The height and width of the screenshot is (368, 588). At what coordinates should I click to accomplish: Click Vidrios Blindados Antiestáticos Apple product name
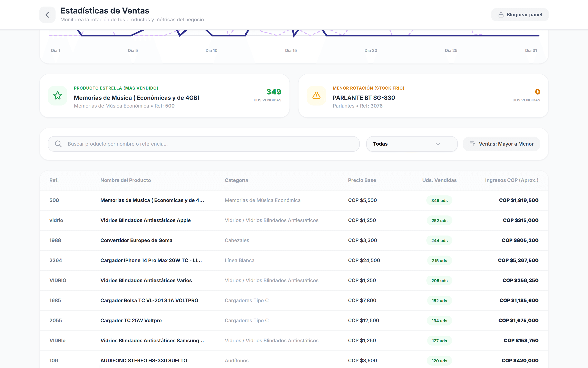click(x=146, y=220)
